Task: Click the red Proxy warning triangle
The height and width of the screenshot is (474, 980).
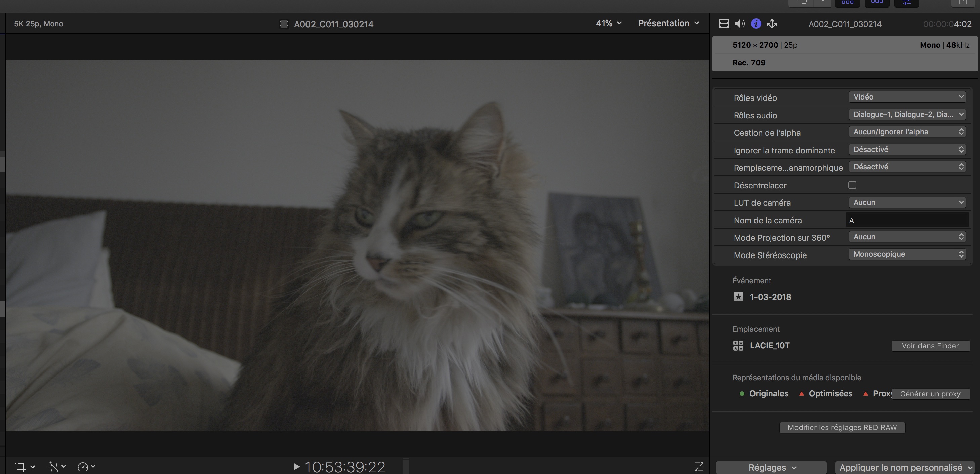Action: tap(865, 394)
